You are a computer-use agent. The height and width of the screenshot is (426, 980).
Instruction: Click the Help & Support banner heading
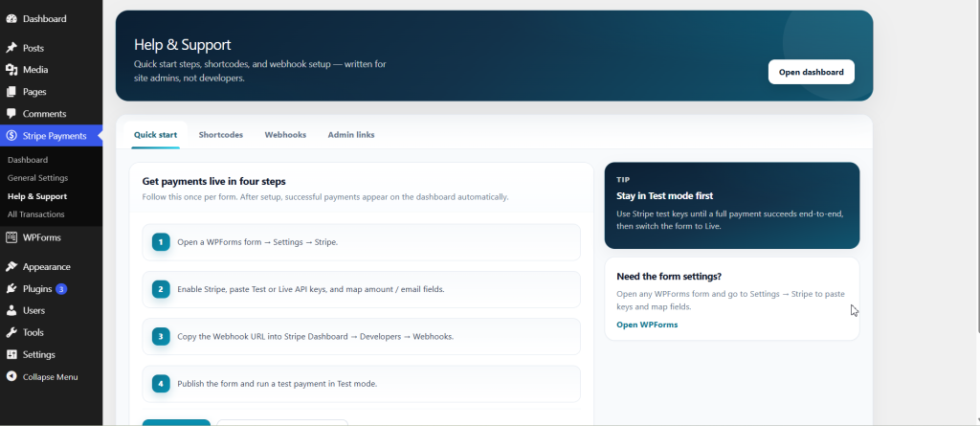(x=183, y=45)
